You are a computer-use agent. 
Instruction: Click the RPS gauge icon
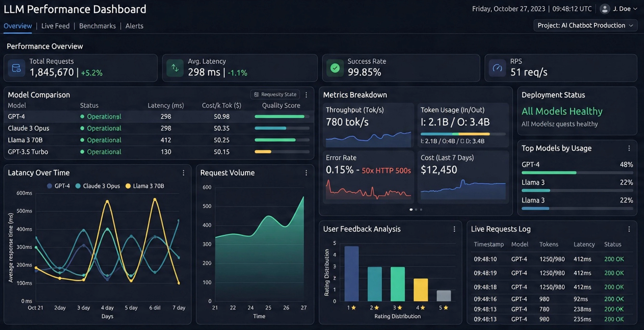pyautogui.click(x=497, y=68)
